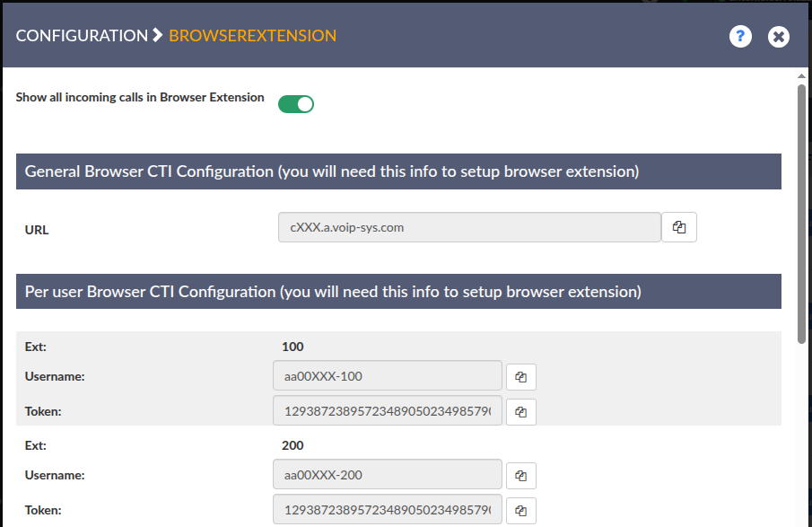Click the CONFIGURATION breadcrumb link
This screenshot has width=812, height=527.
[82, 36]
